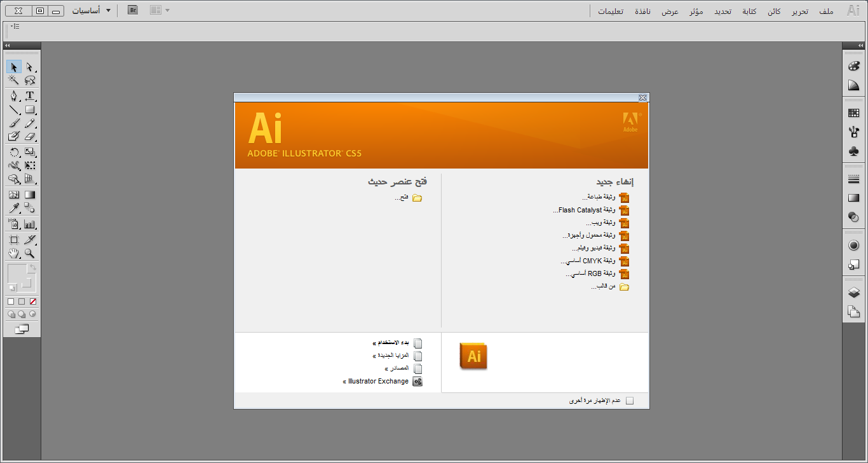
Task: Tick the 'عدم الإظهار مرة أخرى' checkbox
Action: tap(630, 401)
